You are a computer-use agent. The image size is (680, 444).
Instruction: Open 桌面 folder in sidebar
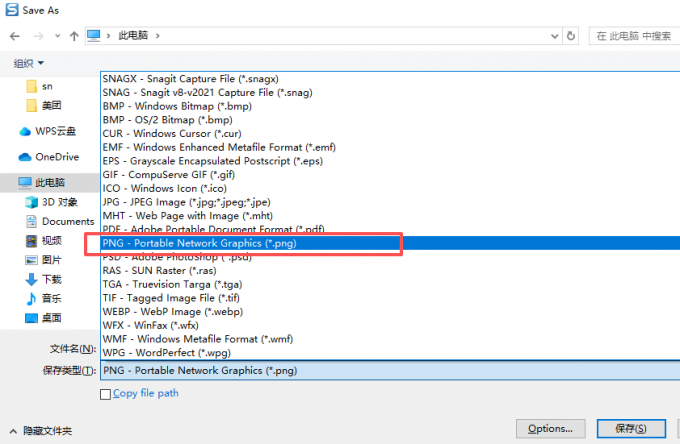tap(43, 318)
